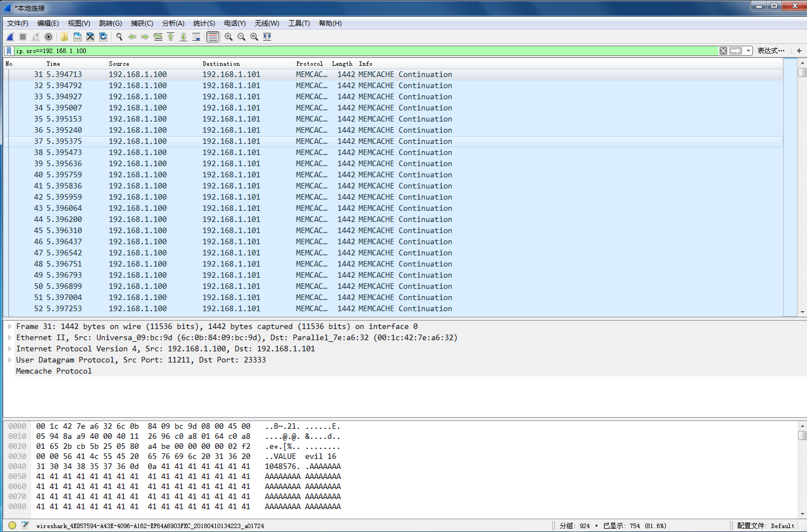Expand the Ethernet II section

click(10, 338)
